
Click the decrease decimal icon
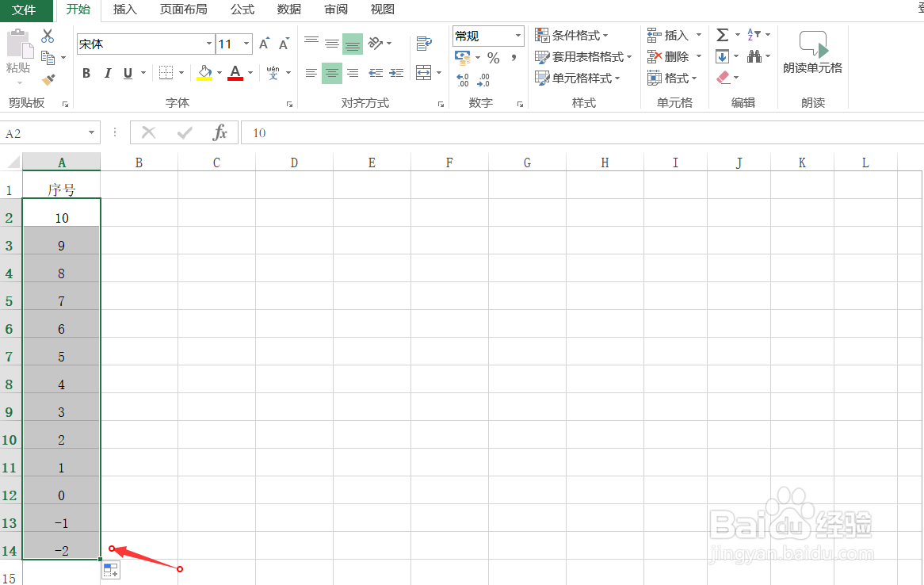[483, 79]
